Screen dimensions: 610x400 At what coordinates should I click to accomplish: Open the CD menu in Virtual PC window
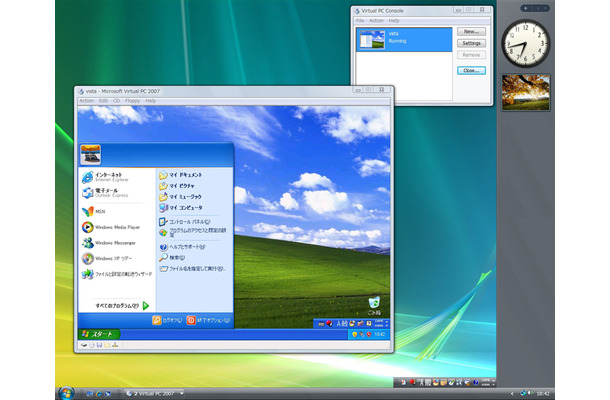click(x=116, y=101)
